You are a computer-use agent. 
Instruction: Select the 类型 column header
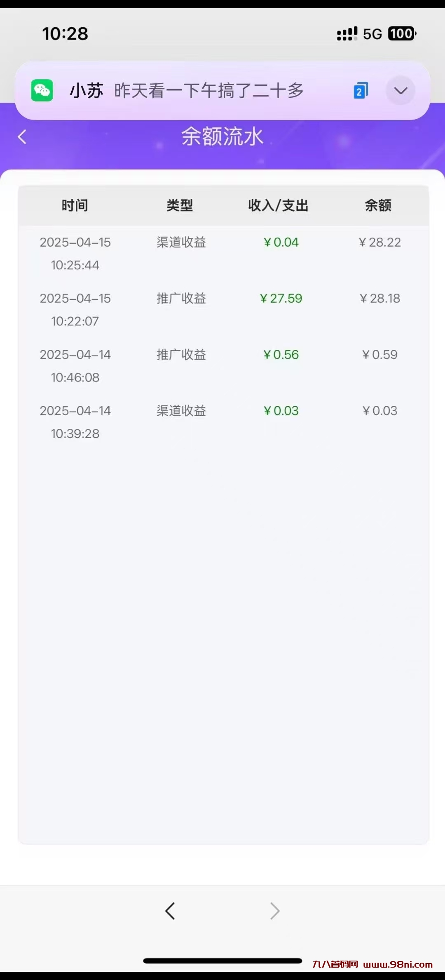point(180,205)
